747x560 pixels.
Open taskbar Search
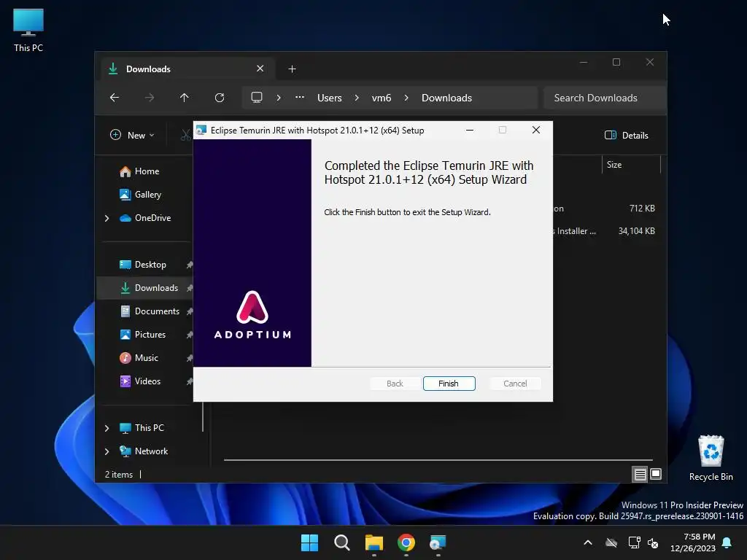pyautogui.click(x=341, y=542)
